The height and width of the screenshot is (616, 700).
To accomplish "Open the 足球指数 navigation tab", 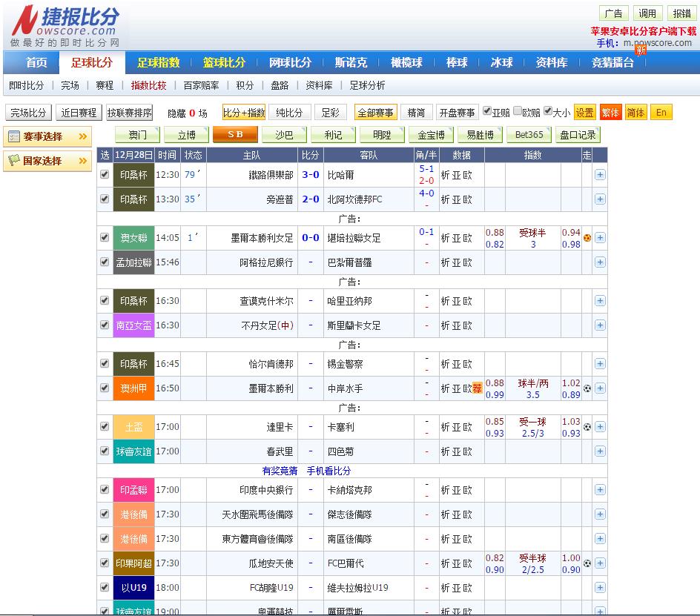I will click(159, 62).
